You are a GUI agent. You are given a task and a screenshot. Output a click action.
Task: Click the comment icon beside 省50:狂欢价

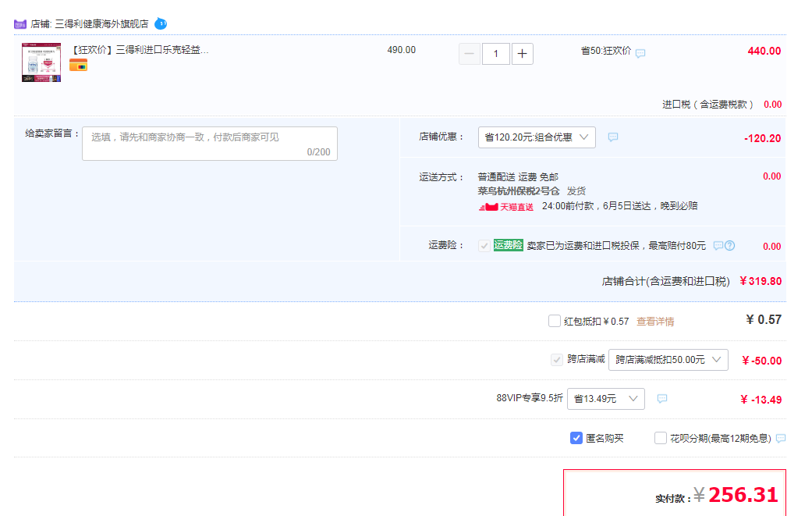(x=640, y=53)
